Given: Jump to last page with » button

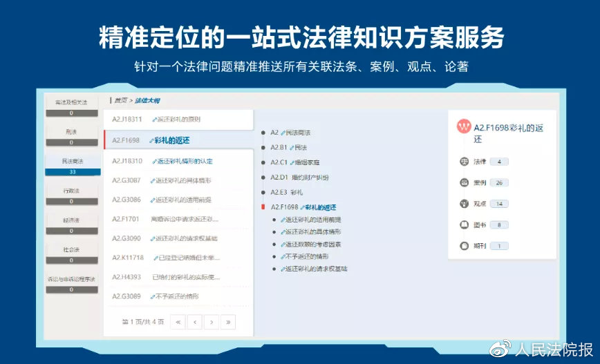Looking at the screenshot, I should pos(228,322).
